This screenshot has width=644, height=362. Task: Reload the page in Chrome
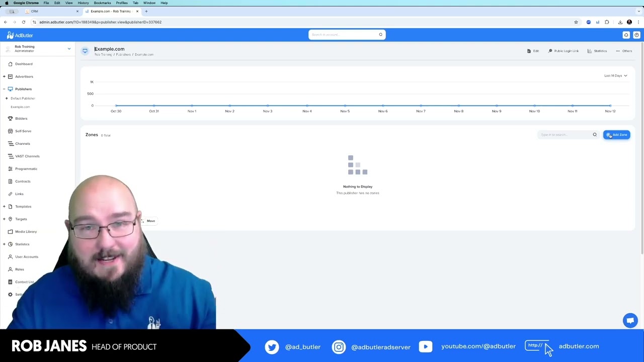(24, 22)
